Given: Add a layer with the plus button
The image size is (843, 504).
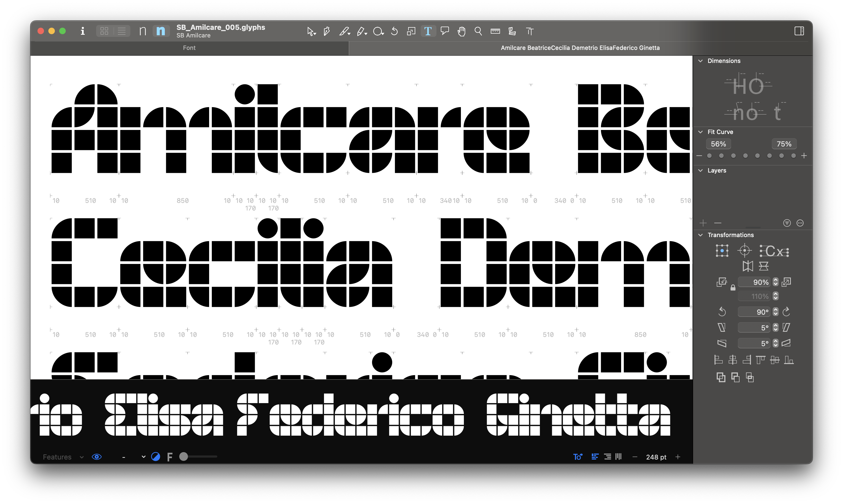Looking at the screenshot, I should (703, 223).
